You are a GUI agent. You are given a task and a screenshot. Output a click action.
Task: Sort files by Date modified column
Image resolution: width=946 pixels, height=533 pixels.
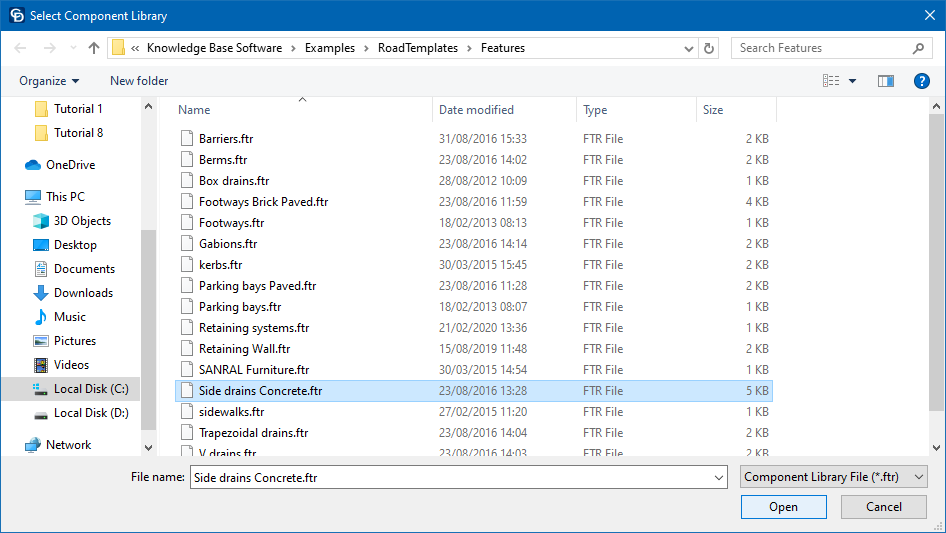pos(476,110)
